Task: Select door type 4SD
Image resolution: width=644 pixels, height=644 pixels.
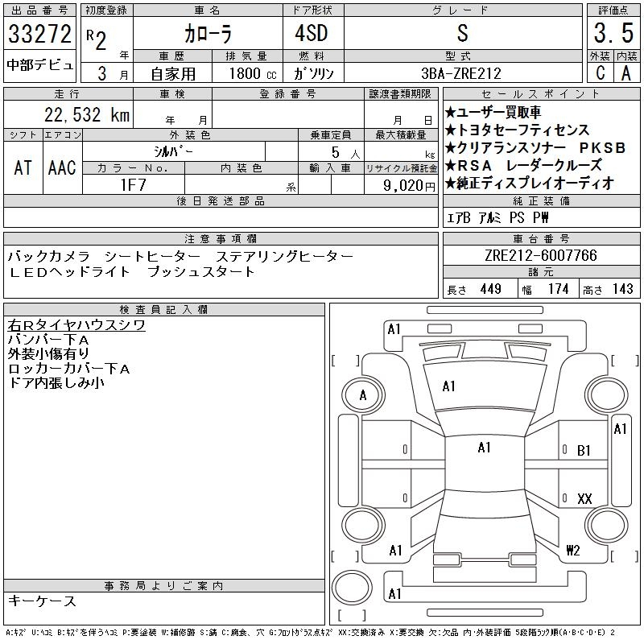Action: 312,33
